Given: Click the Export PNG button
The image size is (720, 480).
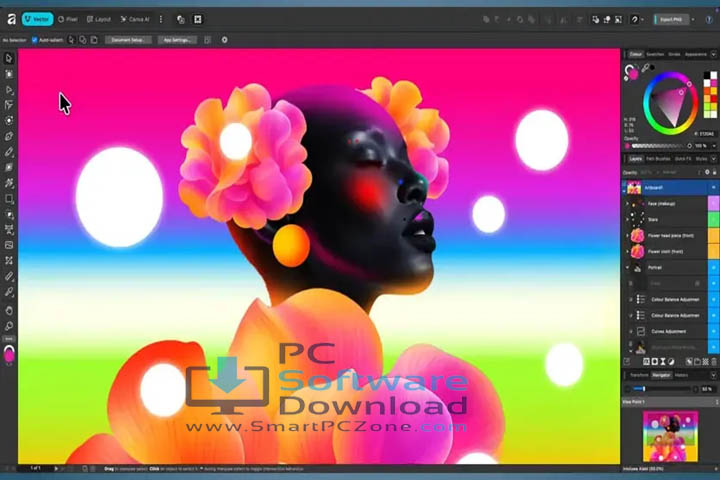Looking at the screenshot, I should pyautogui.click(x=671, y=19).
